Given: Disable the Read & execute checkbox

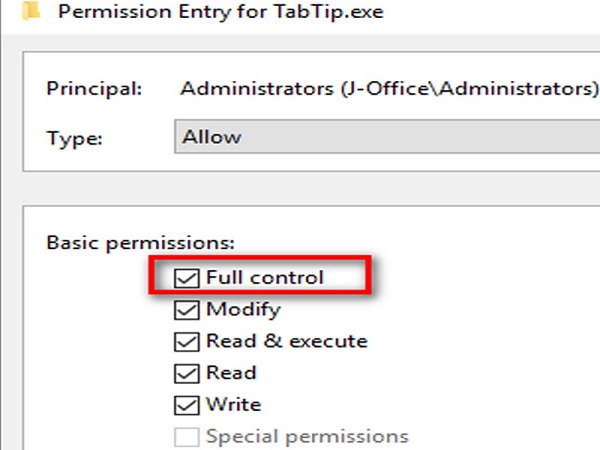Looking at the screenshot, I should point(187,341).
